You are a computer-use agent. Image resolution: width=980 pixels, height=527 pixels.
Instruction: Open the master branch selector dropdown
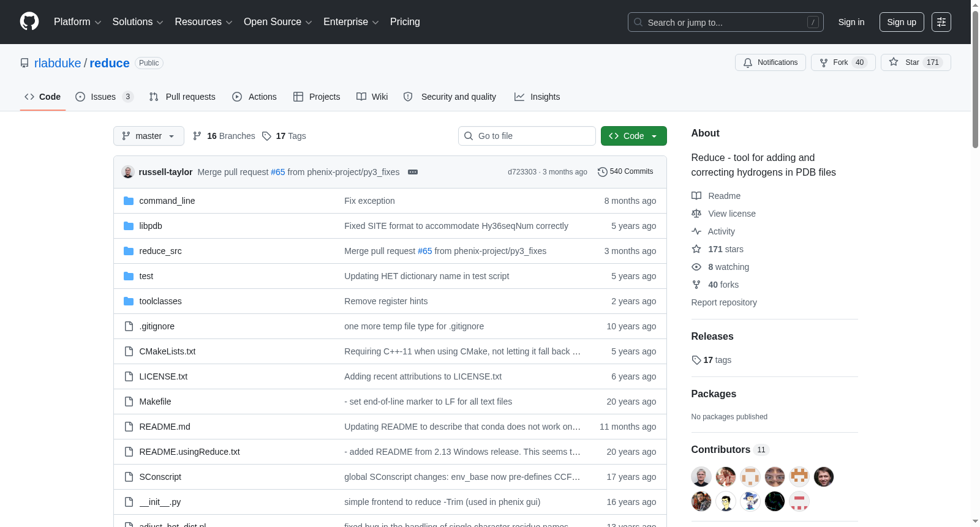click(149, 136)
